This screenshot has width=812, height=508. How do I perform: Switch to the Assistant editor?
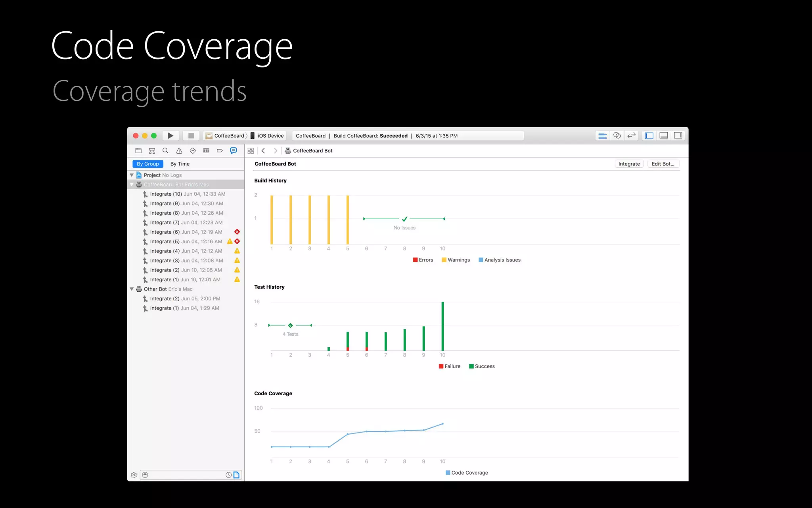click(x=617, y=136)
